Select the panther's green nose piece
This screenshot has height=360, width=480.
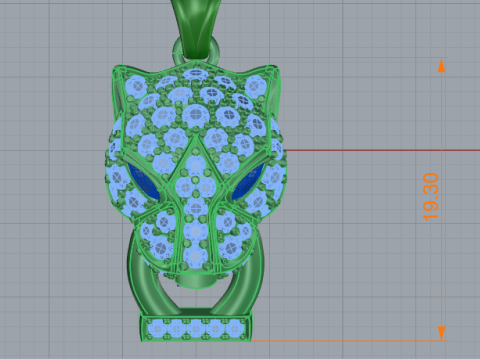coord(196,281)
